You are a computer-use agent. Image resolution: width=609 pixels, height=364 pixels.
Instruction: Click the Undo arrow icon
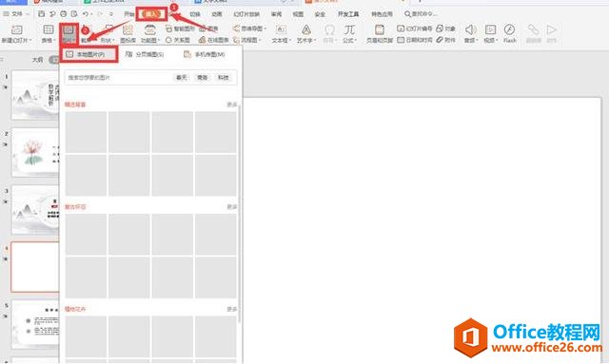pos(86,14)
